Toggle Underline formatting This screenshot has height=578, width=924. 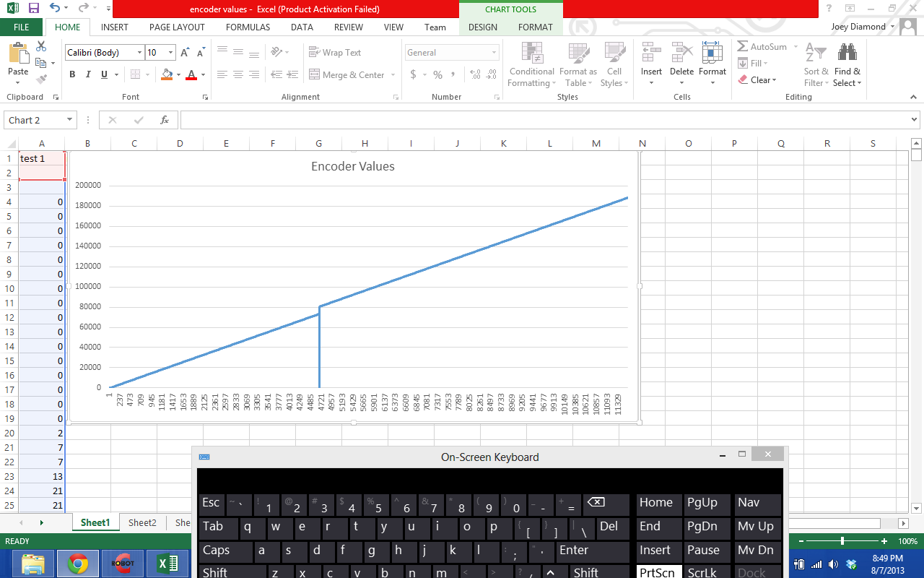pos(104,74)
